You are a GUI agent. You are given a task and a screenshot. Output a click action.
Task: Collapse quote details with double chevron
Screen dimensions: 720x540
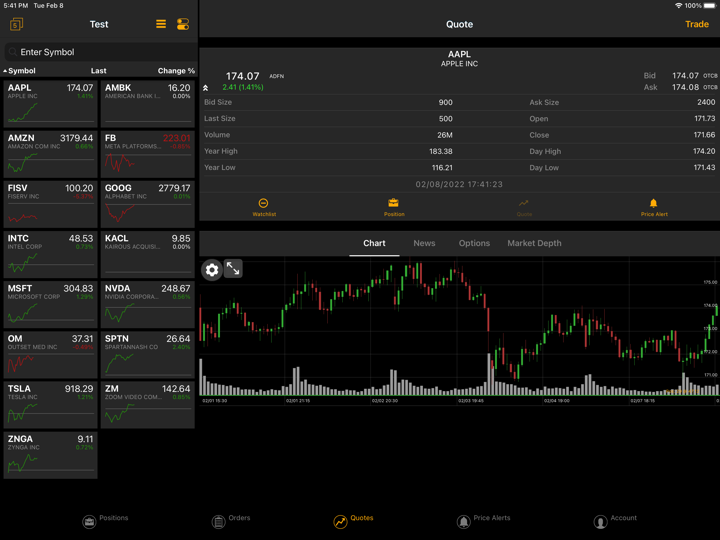pos(206,88)
